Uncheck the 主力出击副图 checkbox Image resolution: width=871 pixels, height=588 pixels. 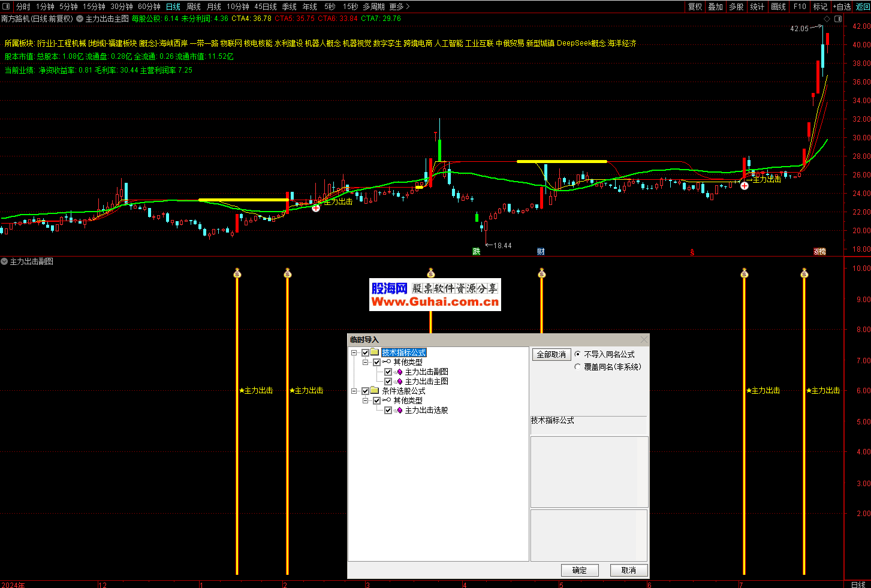(388, 372)
